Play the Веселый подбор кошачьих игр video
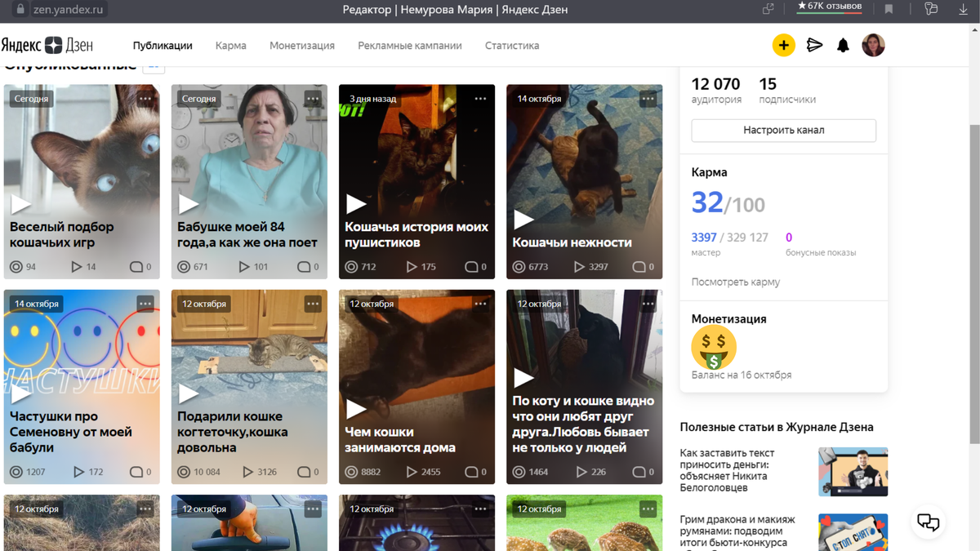The width and height of the screenshot is (980, 551). pyautogui.click(x=20, y=204)
